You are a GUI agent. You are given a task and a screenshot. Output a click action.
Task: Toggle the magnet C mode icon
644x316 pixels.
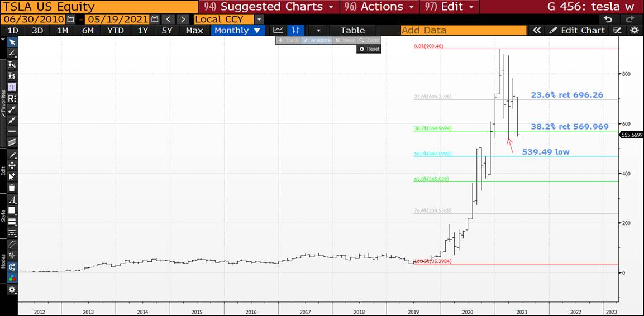(12, 267)
